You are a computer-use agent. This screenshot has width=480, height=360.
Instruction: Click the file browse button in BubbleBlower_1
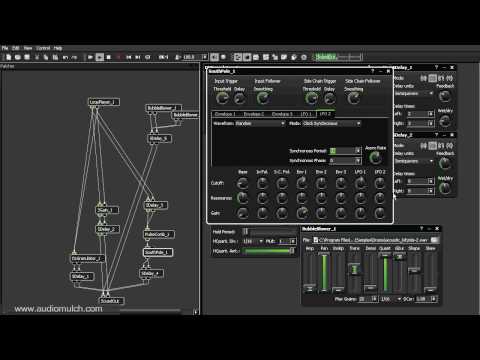pyautogui.click(x=435, y=240)
